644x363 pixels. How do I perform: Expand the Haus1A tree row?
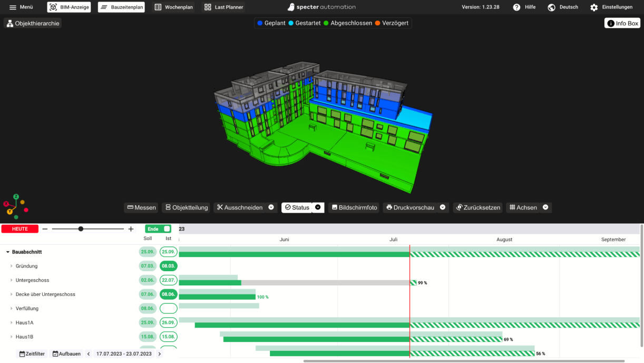(12, 323)
